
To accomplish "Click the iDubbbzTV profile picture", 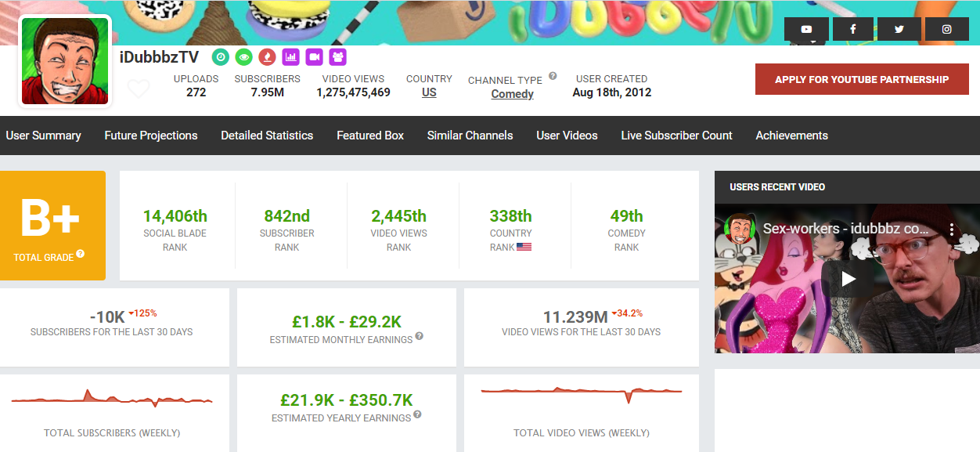I will (65, 61).
